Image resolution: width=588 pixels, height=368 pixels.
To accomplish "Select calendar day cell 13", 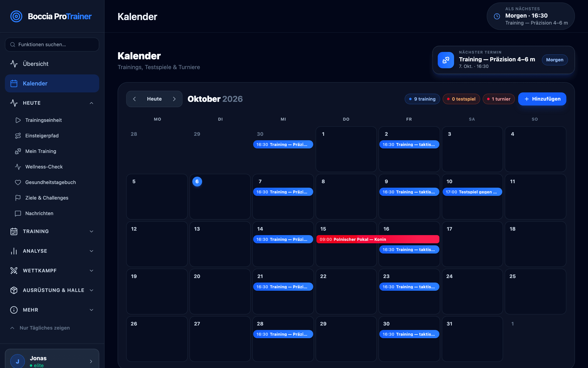I will tap(220, 244).
